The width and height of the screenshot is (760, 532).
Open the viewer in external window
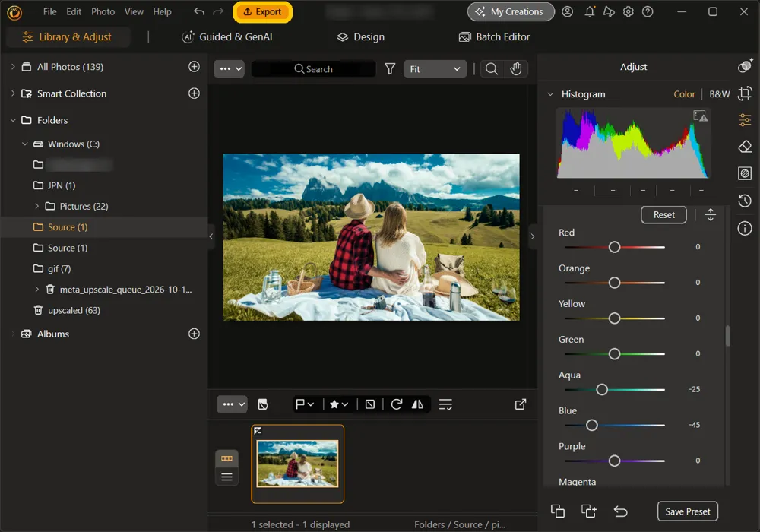point(521,404)
